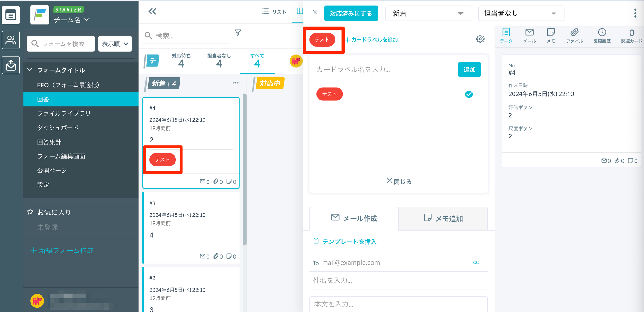This screenshot has height=312, width=644.
Task: Open the 担当者なし assignee dropdown
Action: 521,13
